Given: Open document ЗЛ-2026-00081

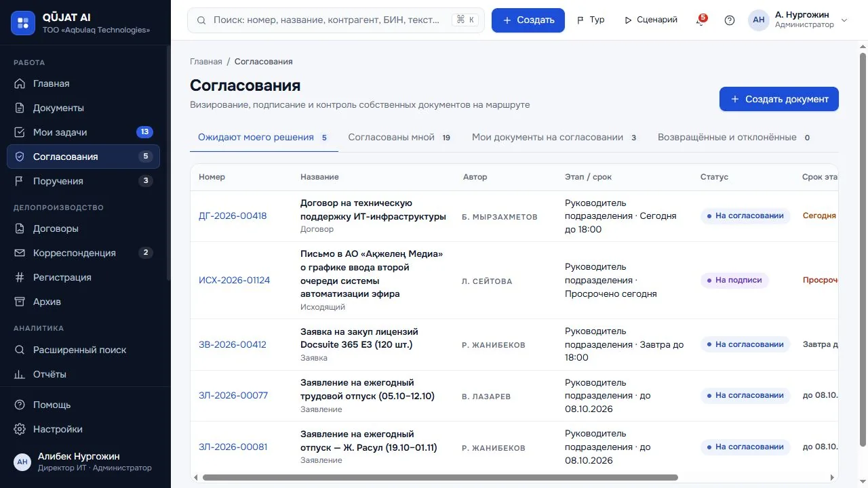Looking at the screenshot, I should point(233,447).
